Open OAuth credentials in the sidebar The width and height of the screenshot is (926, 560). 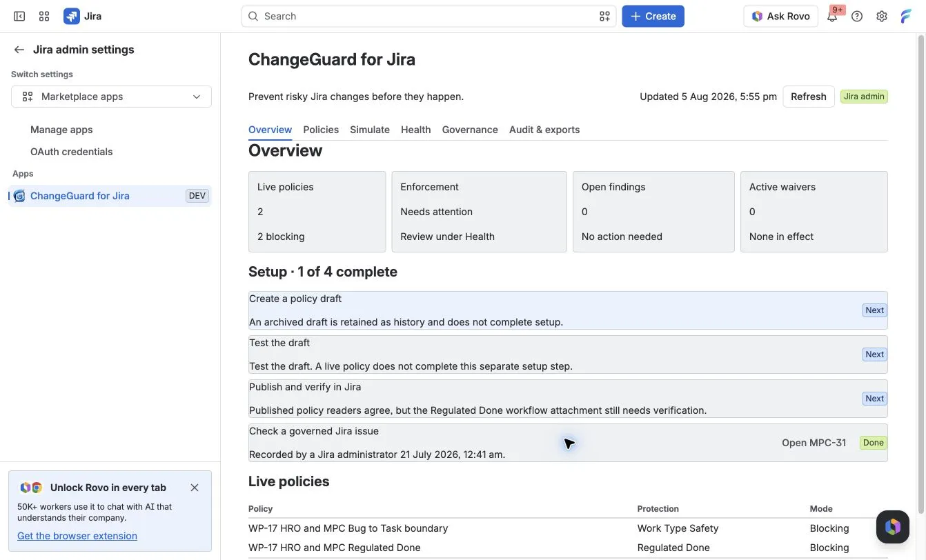[x=71, y=152]
